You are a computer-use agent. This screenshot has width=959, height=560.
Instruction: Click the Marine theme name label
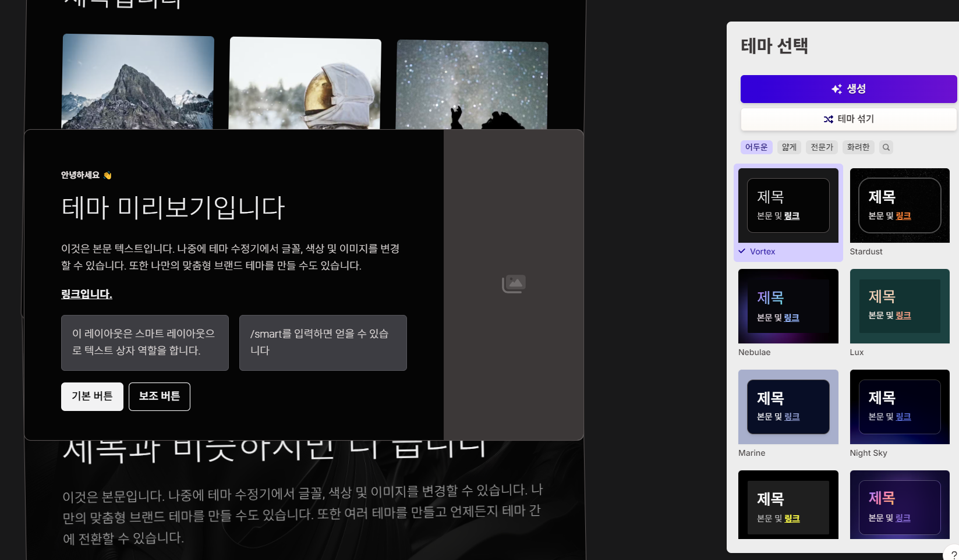(x=752, y=453)
